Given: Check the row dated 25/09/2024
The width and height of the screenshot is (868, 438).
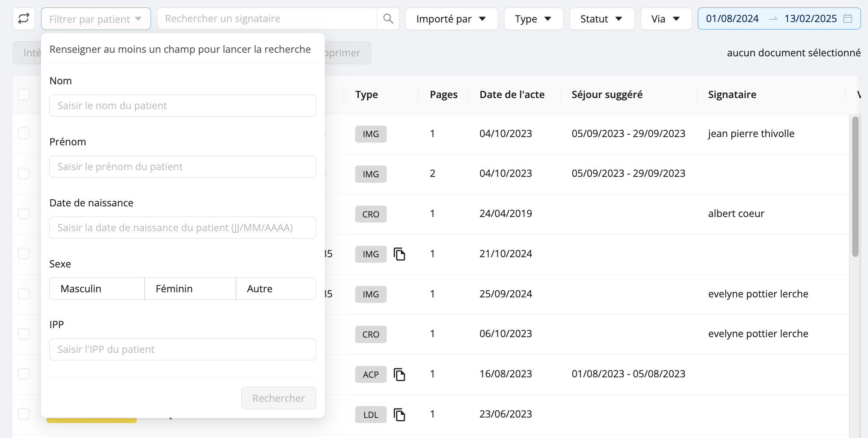Looking at the screenshot, I should pyautogui.click(x=24, y=294).
